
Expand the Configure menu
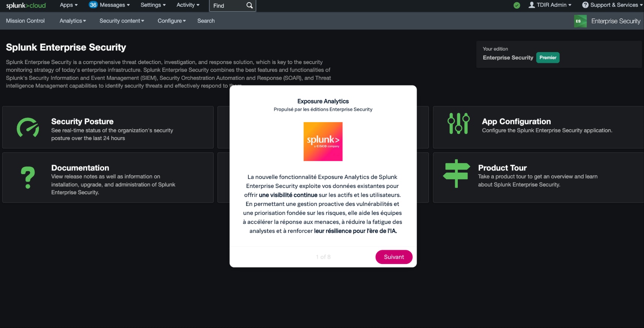tap(172, 21)
